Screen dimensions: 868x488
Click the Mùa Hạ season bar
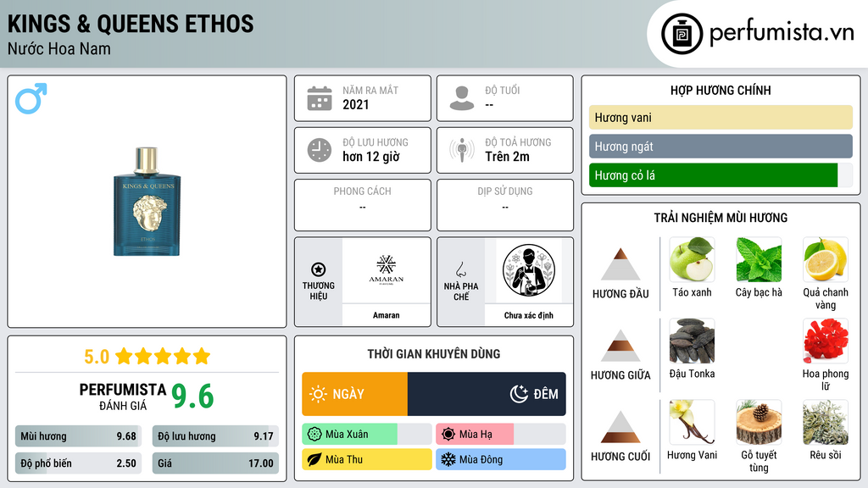coord(500,435)
